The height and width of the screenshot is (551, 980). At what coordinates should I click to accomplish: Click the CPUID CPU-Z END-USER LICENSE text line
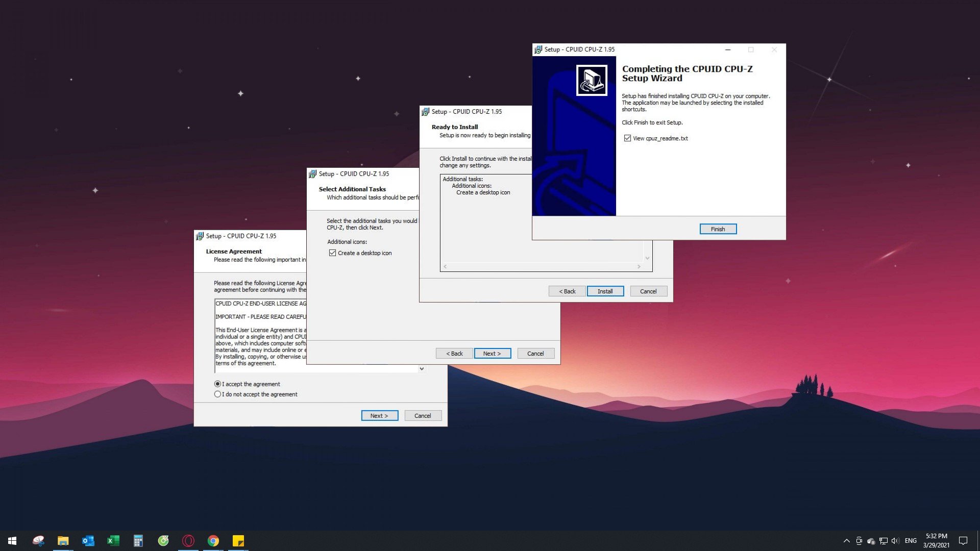(261, 304)
